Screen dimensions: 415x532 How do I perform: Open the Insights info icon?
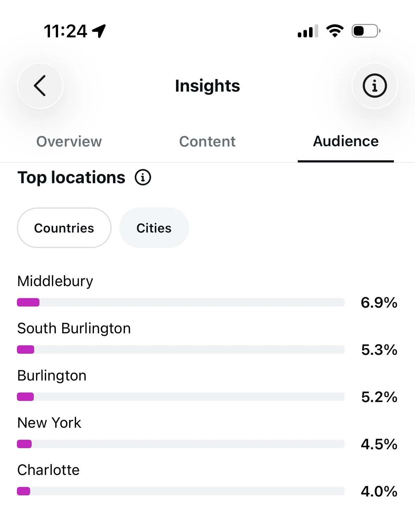pyautogui.click(x=375, y=86)
